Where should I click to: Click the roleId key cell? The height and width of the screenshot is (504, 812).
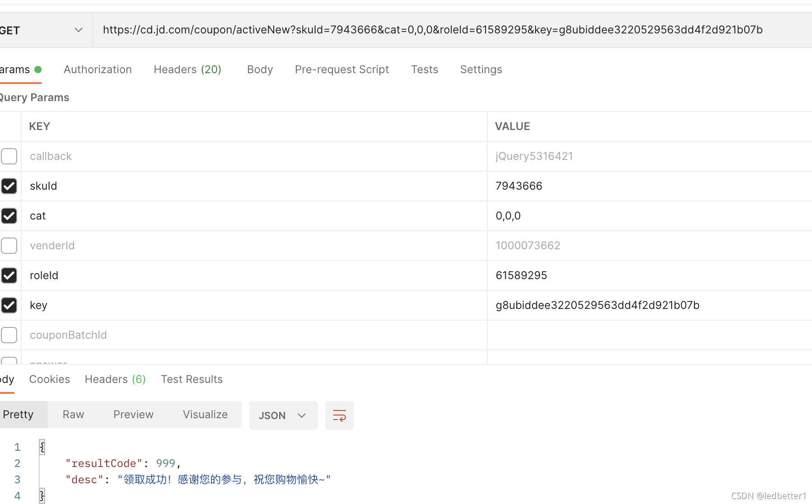pyautogui.click(x=254, y=275)
